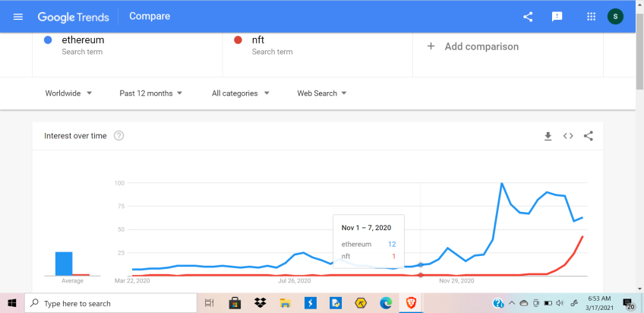Expand the All categories dropdown
644x313 pixels.
[241, 93]
